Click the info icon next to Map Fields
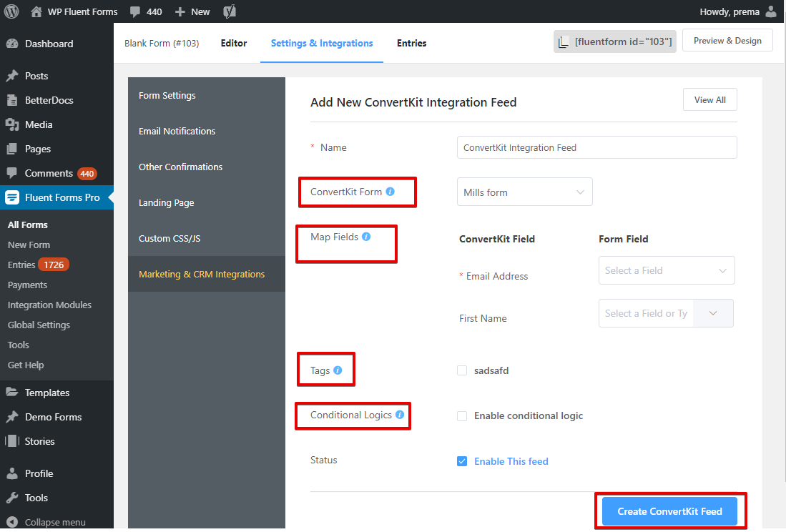This screenshot has height=532, width=786. pyautogui.click(x=366, y=237)
